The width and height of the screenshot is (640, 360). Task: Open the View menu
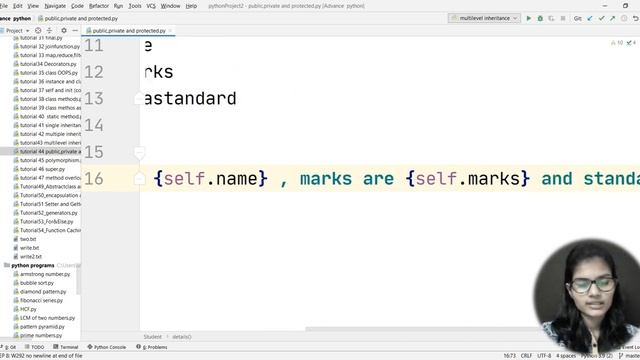33,6
